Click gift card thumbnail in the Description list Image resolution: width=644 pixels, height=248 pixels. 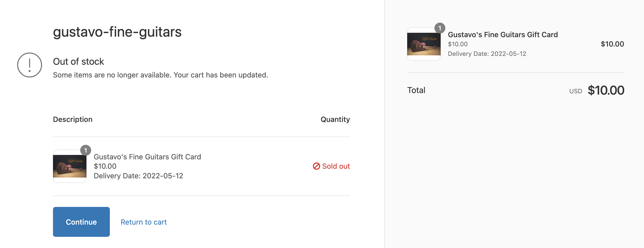coord(70,166)
